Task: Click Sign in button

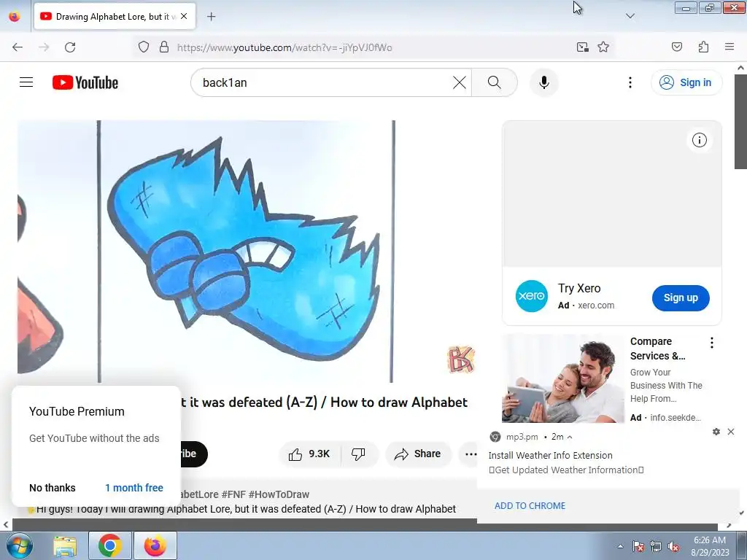Action: [x=686, y=82]
